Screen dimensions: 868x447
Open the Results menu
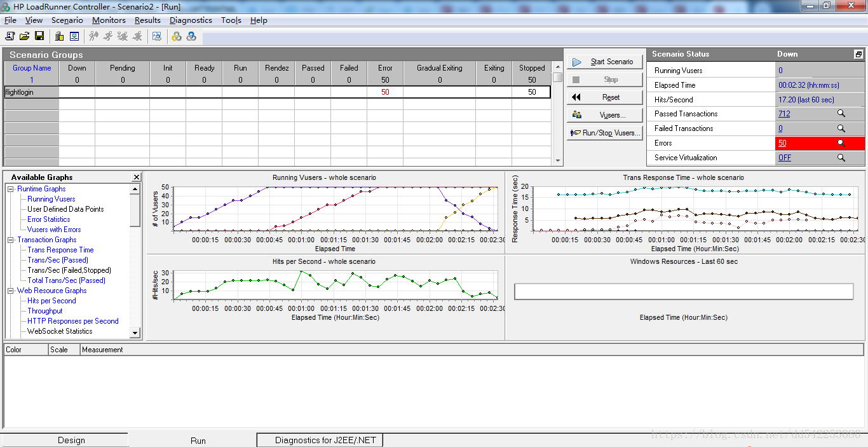147,20
